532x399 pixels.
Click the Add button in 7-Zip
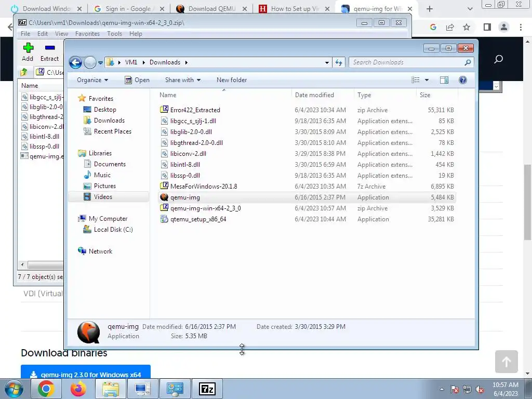(x=28, y=52)
